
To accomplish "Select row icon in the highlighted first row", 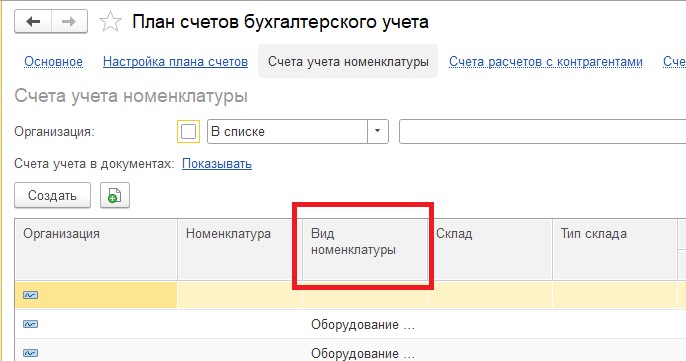I will click(x=30, y=295).
